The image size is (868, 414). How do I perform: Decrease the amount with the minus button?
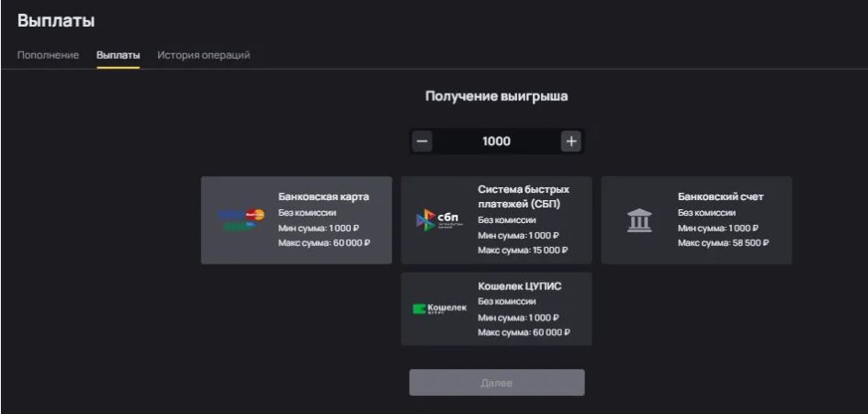tap(422, 141)
